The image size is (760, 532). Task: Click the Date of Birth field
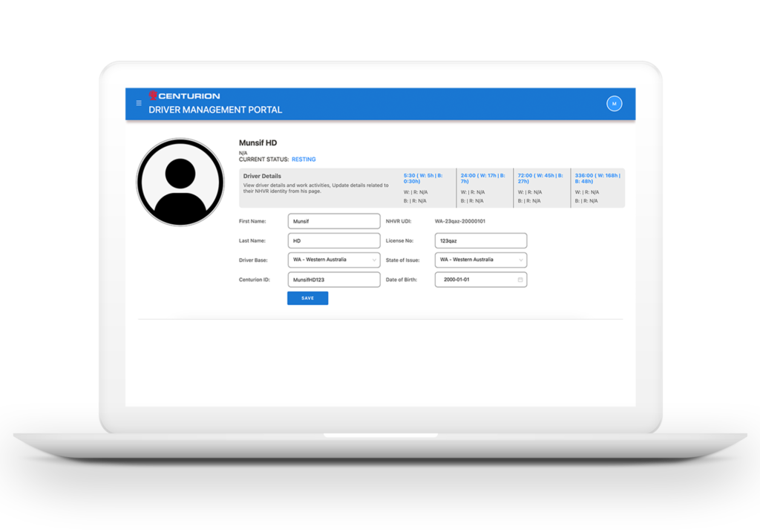coord(475,280)
